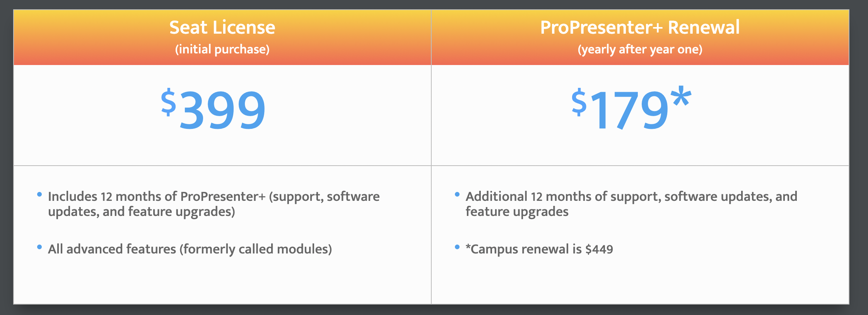Click the 'feature upgrades' line under Renewal
868x315 pixels.
coord(517,212)
